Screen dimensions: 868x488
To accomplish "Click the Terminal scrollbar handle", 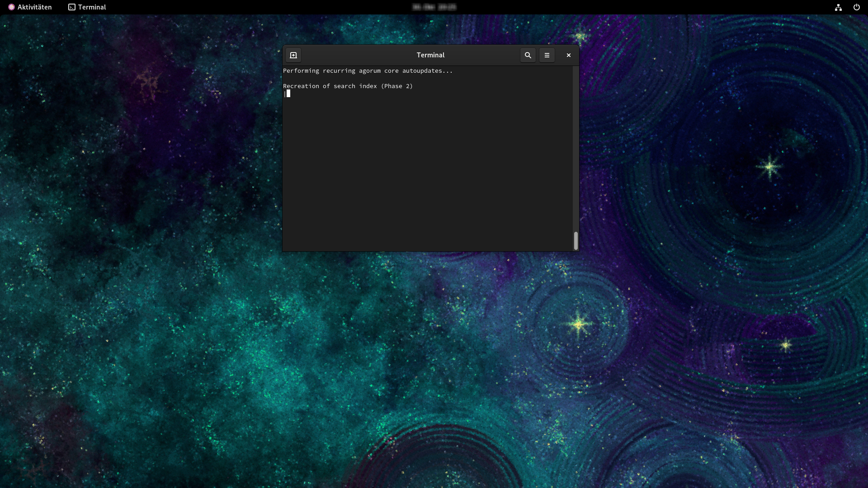I will click(576, 241).
